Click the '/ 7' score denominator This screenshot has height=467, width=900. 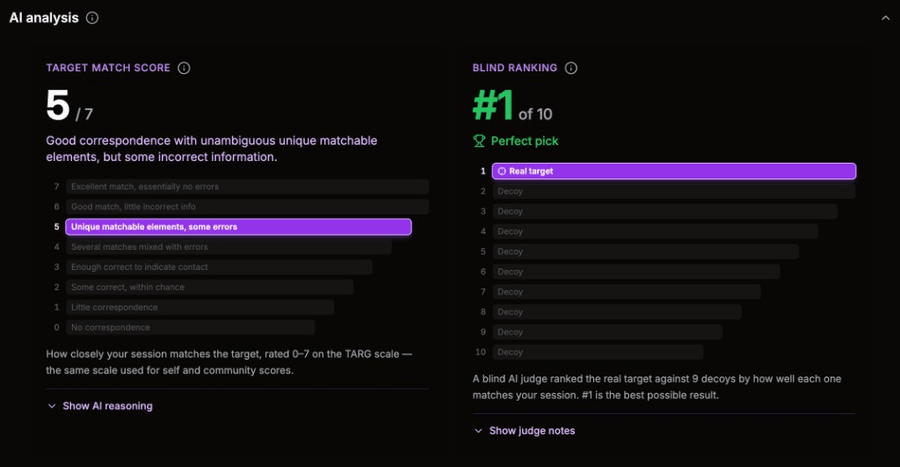pos(84,114)
